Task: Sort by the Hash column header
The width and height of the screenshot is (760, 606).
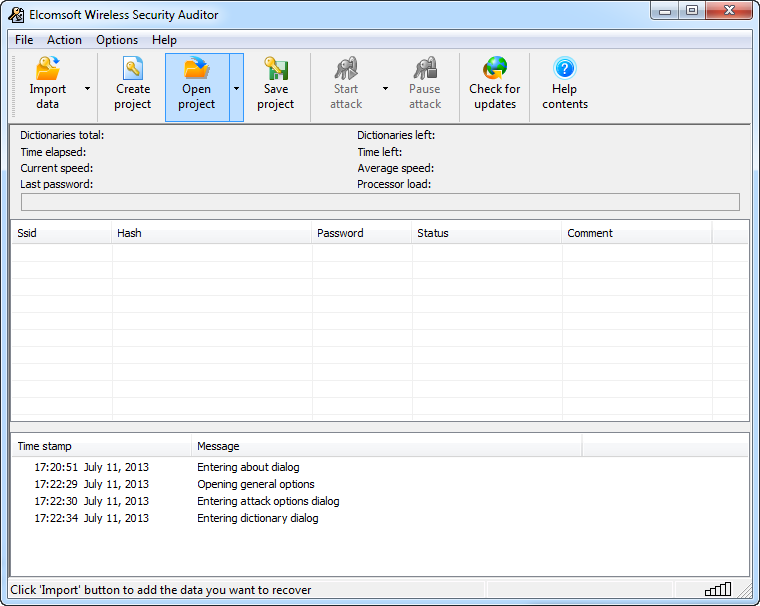Action: [x=211, y=233]
